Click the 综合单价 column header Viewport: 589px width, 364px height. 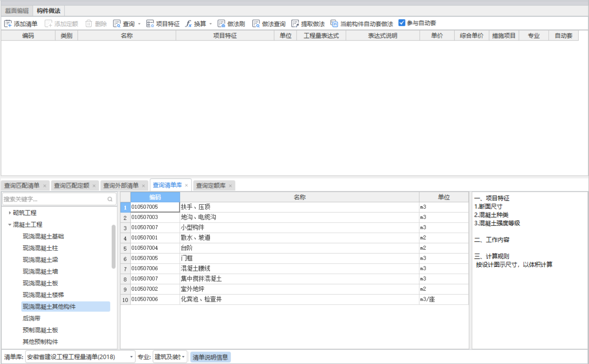[x=471, y=36]
